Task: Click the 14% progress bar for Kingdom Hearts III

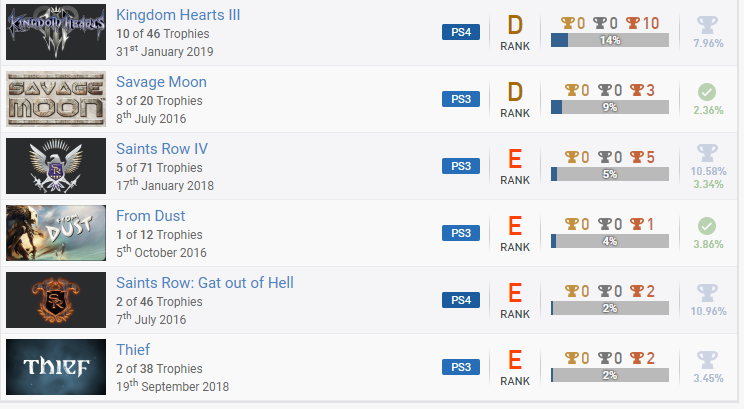Action: click(x=610, y=40)
